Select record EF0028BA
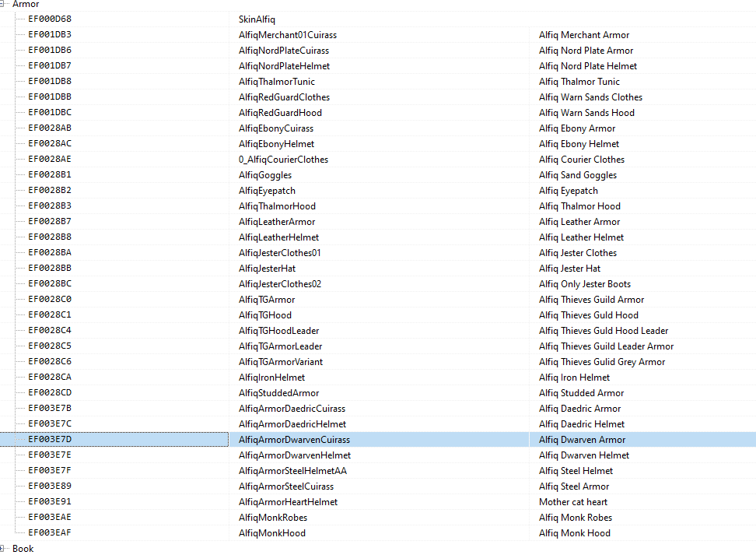756x555 pixels. 50,252
